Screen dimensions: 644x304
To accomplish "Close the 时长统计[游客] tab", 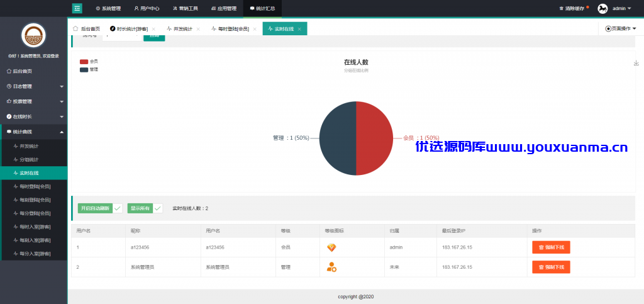I will tap(153, 29).
